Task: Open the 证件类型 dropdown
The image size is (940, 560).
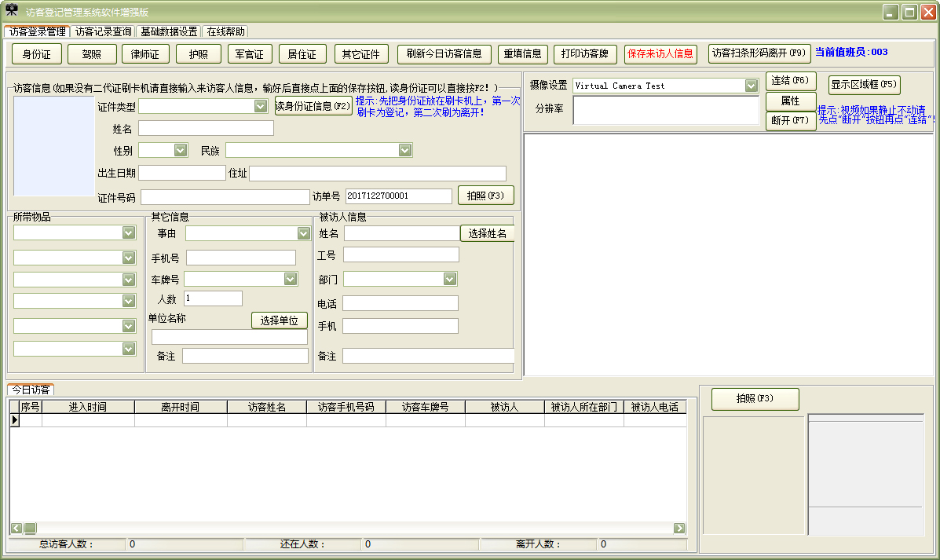Action: coord(261,106)
